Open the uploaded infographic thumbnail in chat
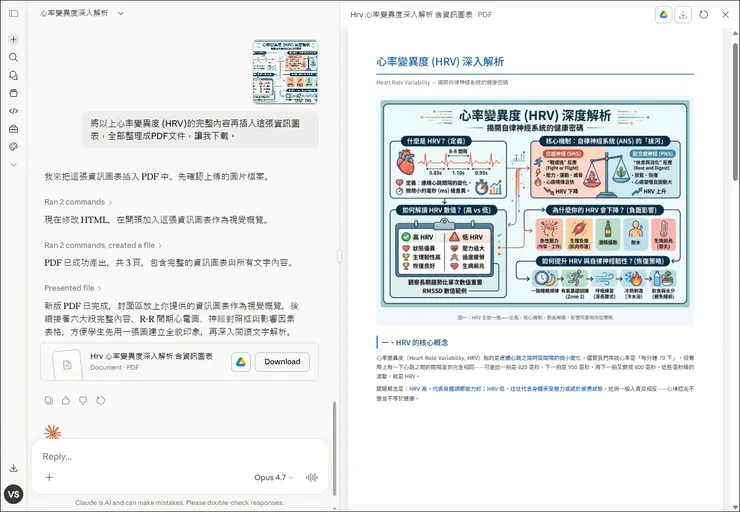 tap(285, 72)
